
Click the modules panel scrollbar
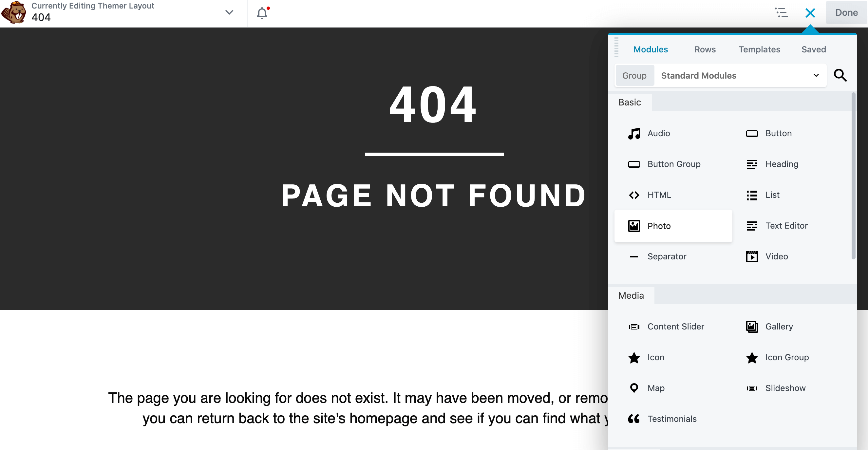853,175
